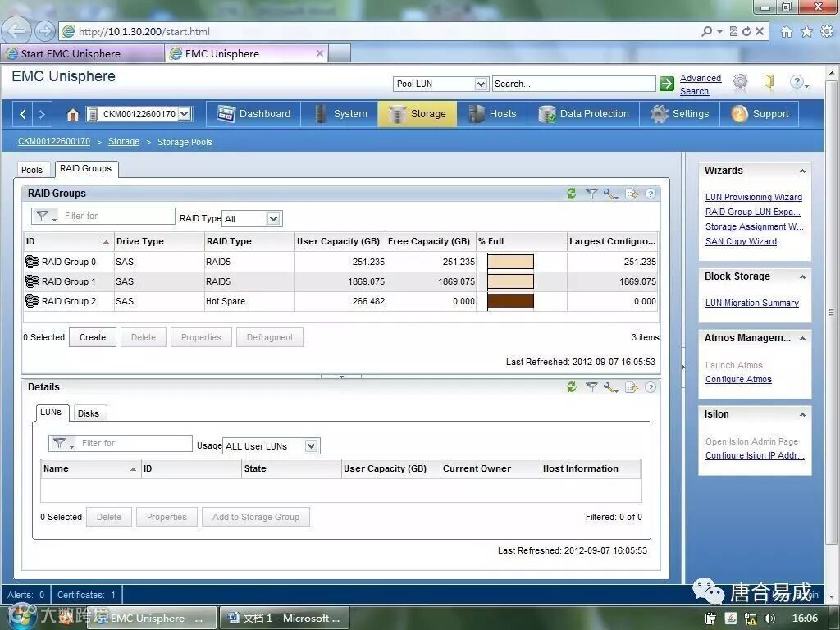Click the Create RAID group button
Image resolution: width=840 pixels, height=630 pixels.
(93, 337)
